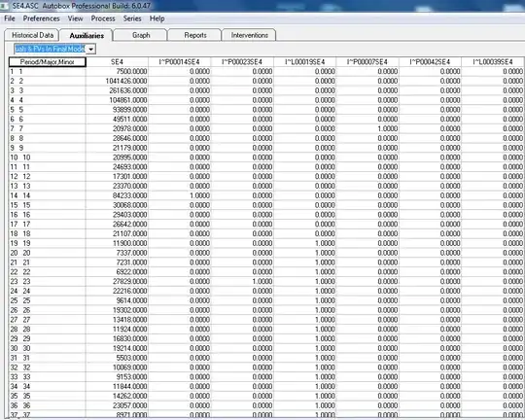Click the SE4 value 93899.0000

pos(118,110)
